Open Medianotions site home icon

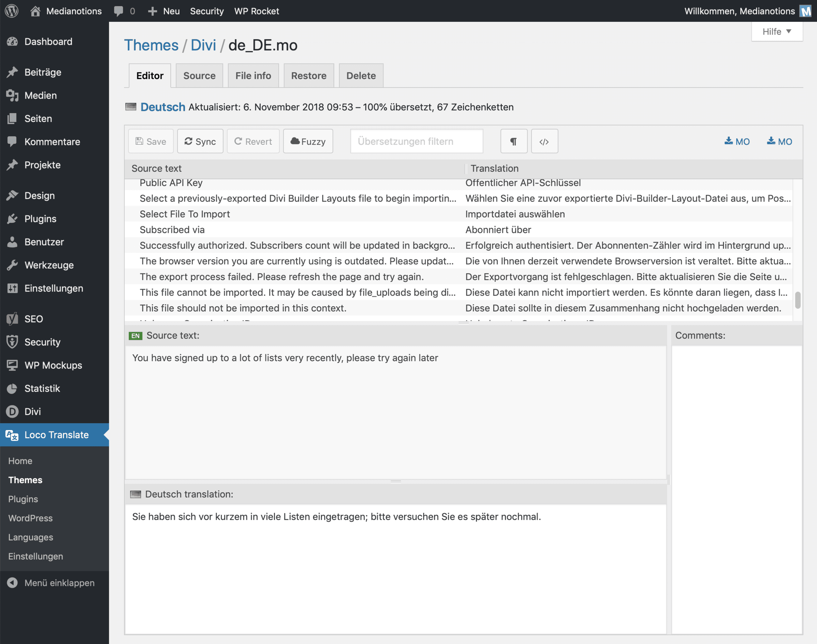click(35, 11)
